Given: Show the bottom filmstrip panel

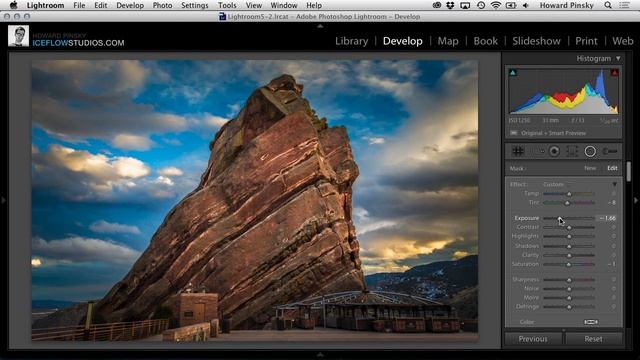Looking at the screenshot, I should [320, 355].
